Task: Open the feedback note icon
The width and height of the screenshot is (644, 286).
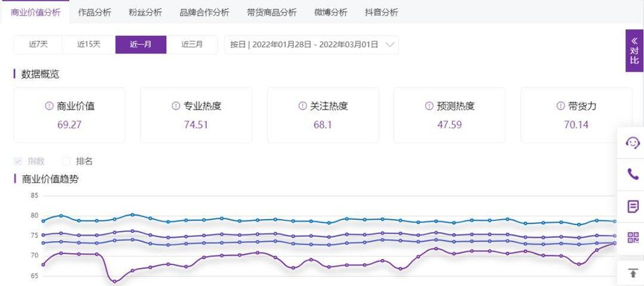Action: (x=633, y=206)
